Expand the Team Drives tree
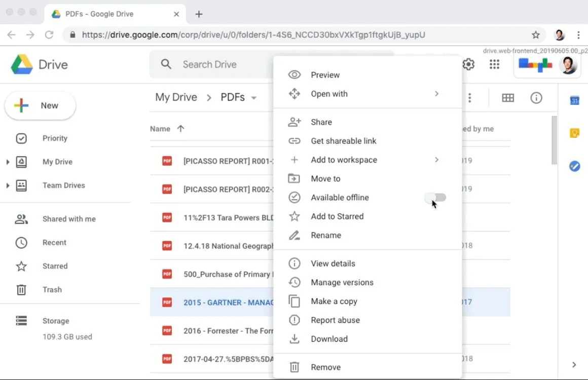 click(x=8, y=185)
